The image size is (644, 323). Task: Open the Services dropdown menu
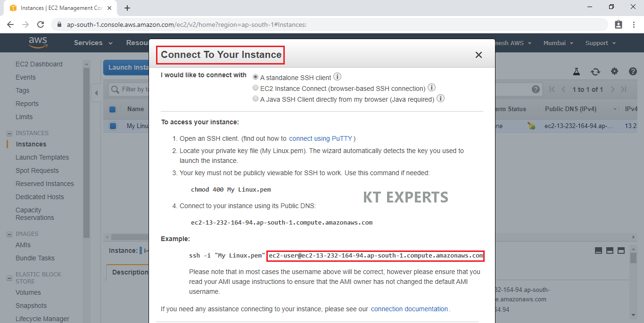coord(93,43)
